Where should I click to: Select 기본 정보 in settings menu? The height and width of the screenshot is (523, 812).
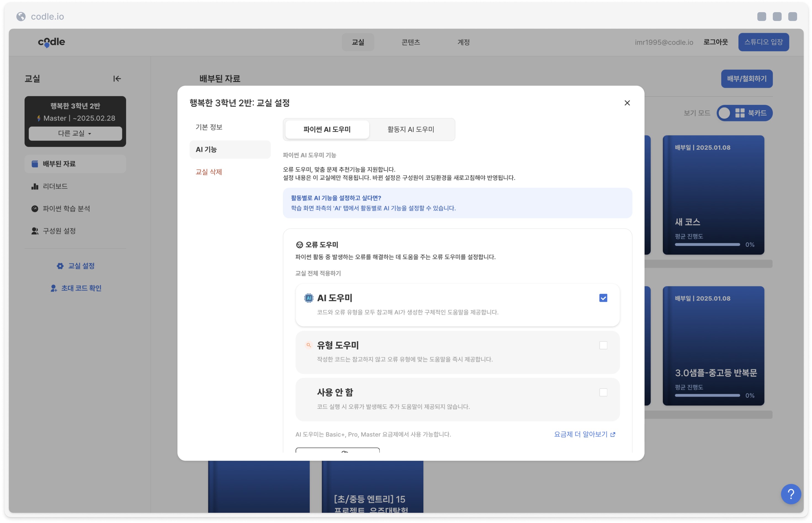(209, 127)
